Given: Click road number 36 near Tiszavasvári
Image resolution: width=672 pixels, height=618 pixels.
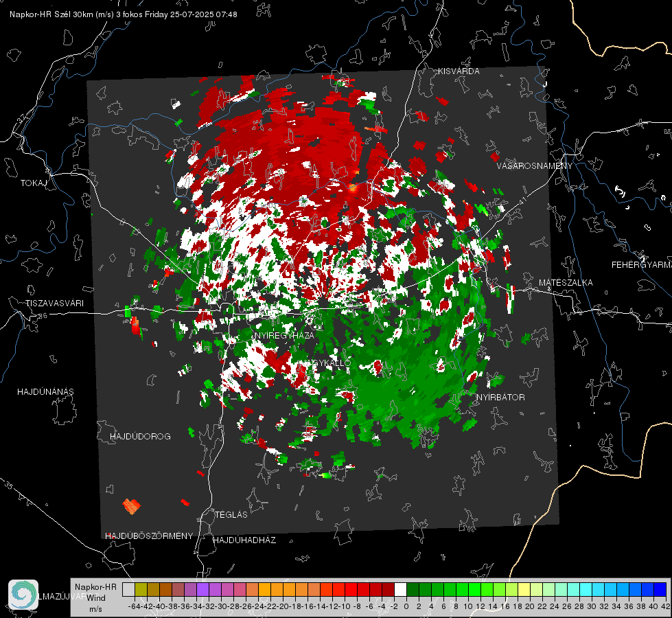Looking at the screenshot, I should (43, 316).
